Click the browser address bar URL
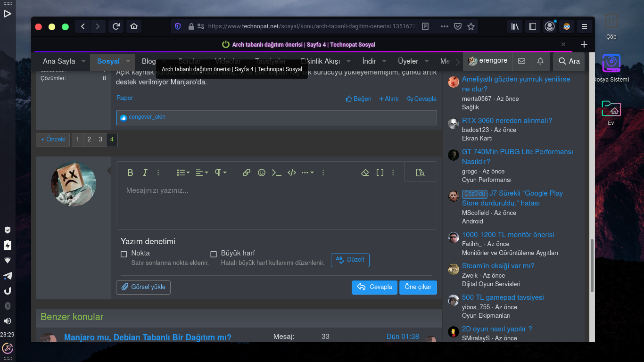Screen dimensions: 644x362 (312, 26)
